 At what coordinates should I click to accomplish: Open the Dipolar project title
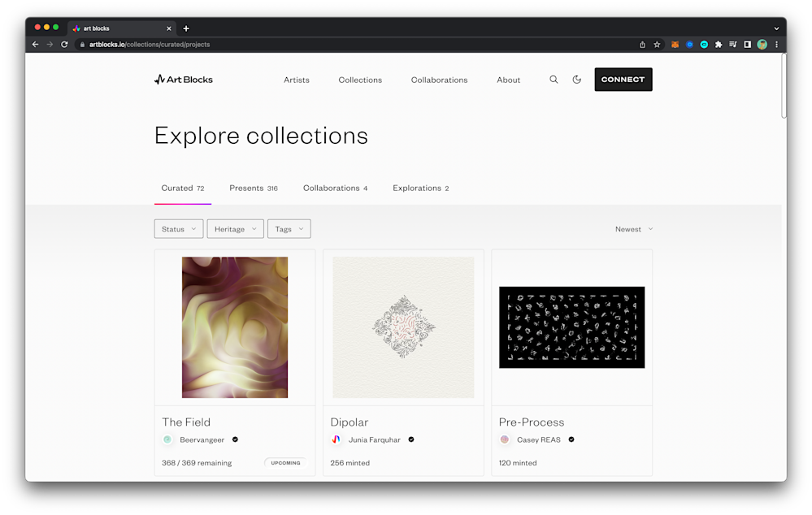(349, 422)
